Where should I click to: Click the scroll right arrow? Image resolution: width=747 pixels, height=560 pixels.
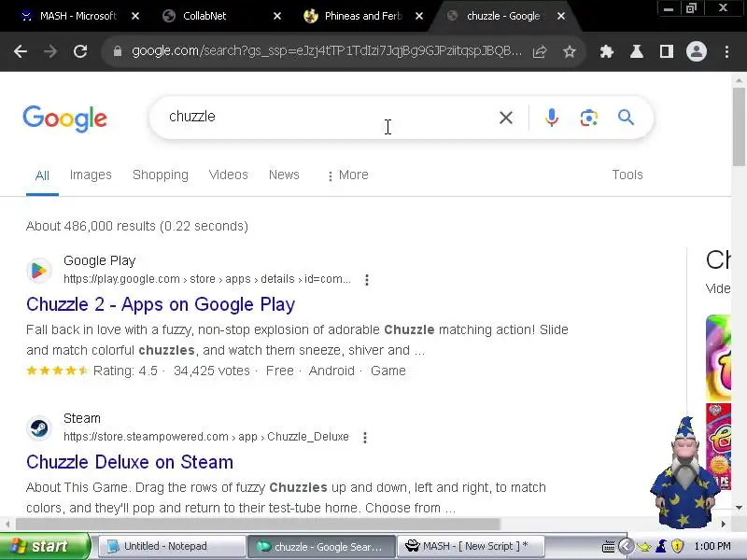[x=723, y=524]
